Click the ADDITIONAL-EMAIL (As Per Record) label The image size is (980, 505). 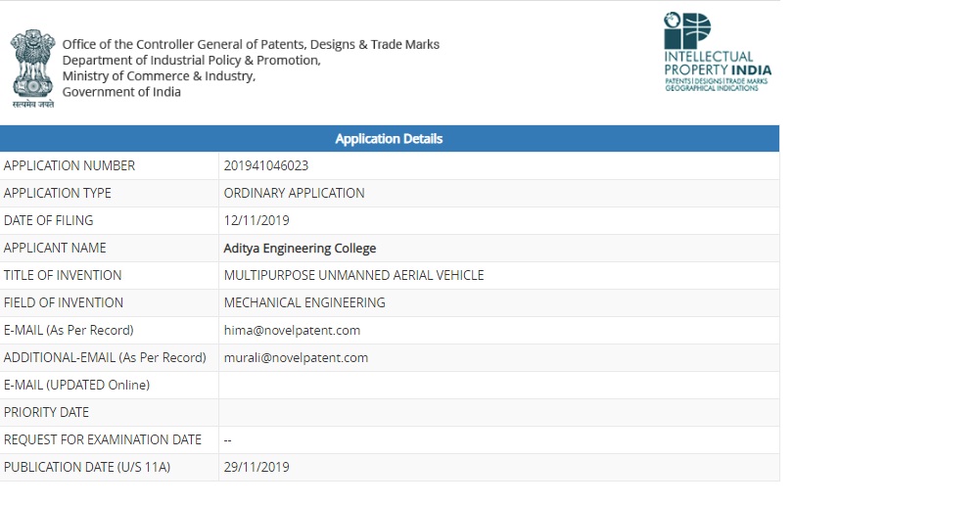coord(105,358)
